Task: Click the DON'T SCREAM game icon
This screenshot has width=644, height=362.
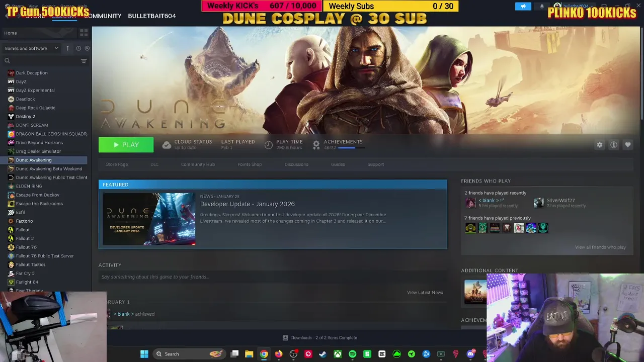Action: tap(11, 125)
